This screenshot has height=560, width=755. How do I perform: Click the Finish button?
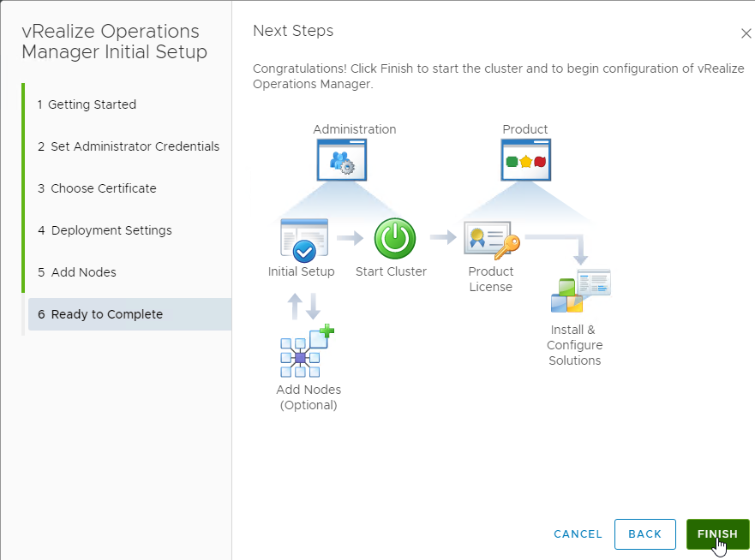[718, 534]
